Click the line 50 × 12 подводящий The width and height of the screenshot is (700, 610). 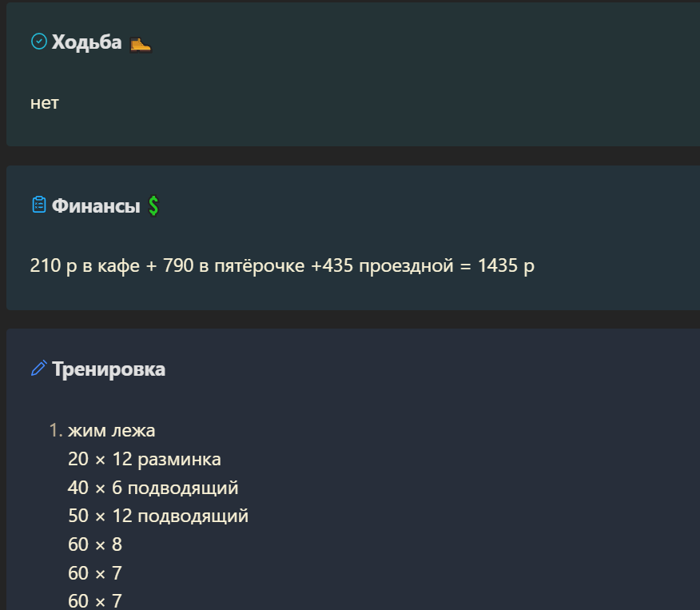click(158, 516)
